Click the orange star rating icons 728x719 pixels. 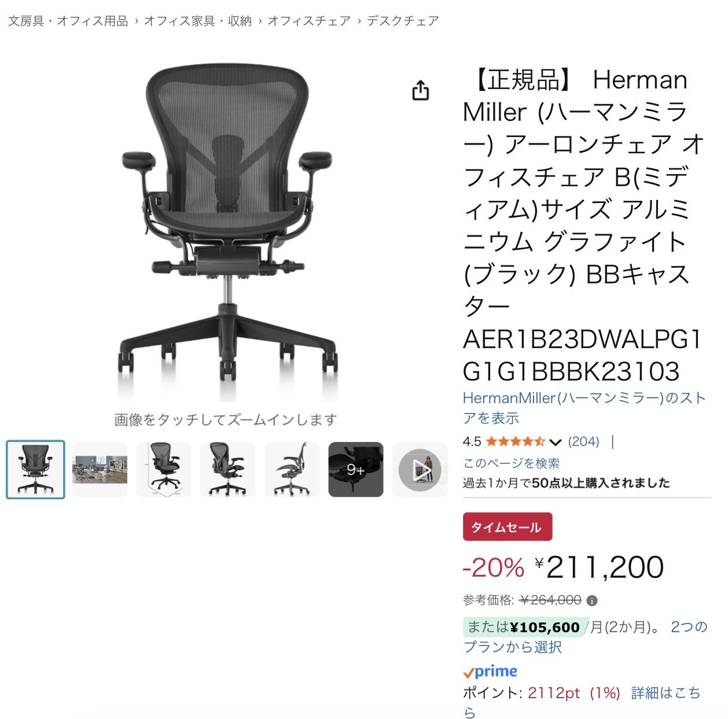tap(516, 442)
